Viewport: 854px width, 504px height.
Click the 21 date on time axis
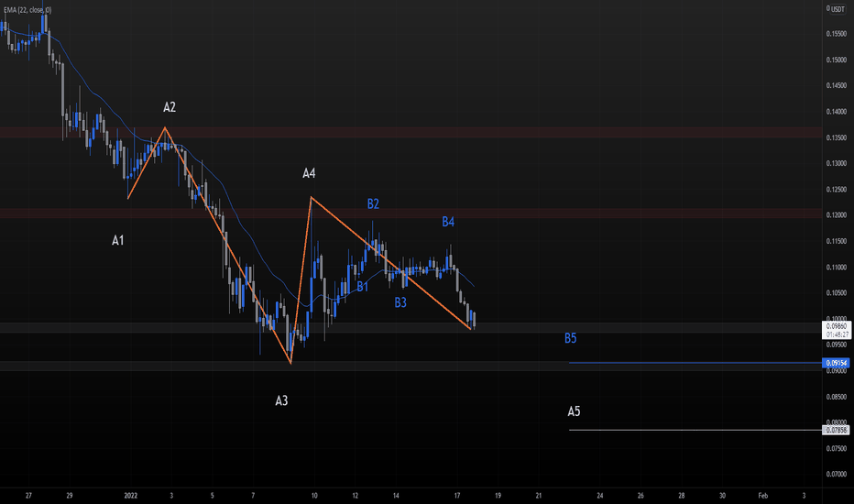click(x=539, y=496)
